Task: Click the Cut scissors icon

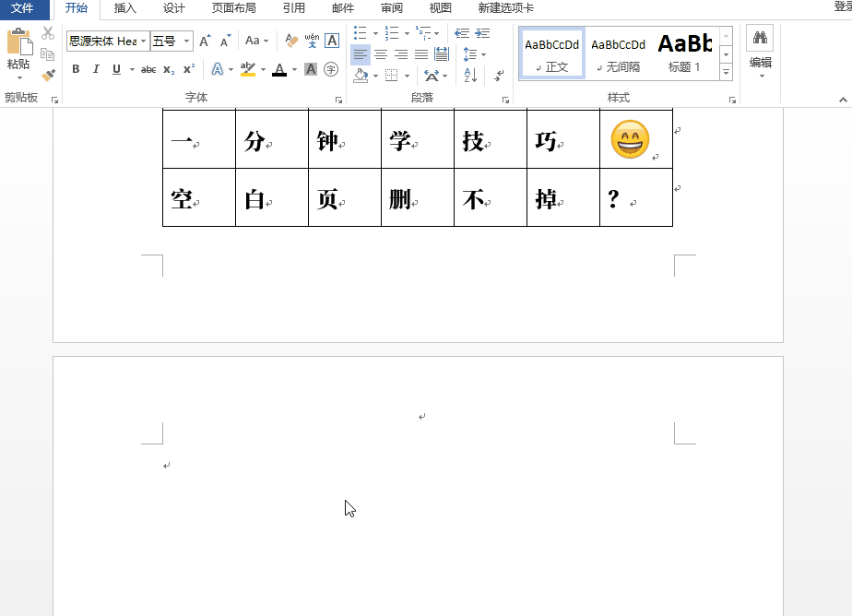Action: pyautogui.click(x=48, y=33)
